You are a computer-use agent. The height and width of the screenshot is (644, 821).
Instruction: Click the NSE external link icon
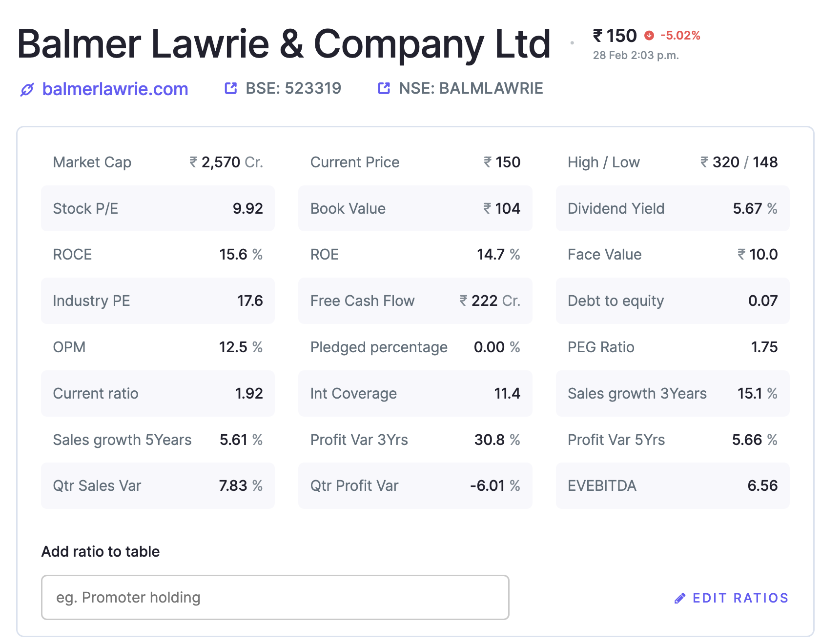click(384, 88)
